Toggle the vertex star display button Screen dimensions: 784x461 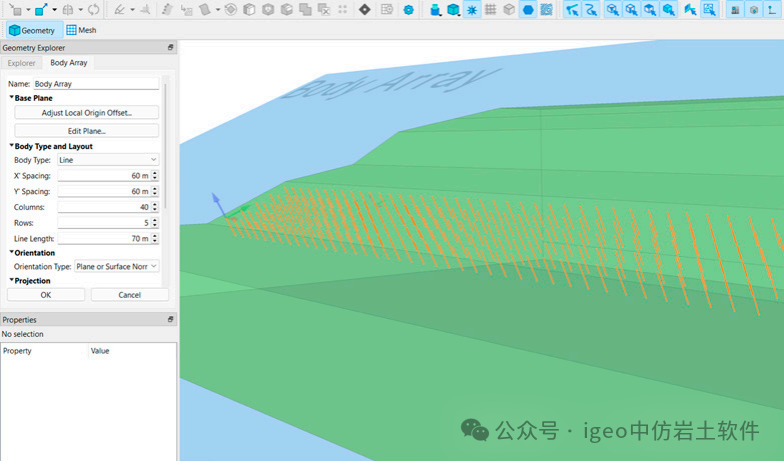click(x=472, y=10)
